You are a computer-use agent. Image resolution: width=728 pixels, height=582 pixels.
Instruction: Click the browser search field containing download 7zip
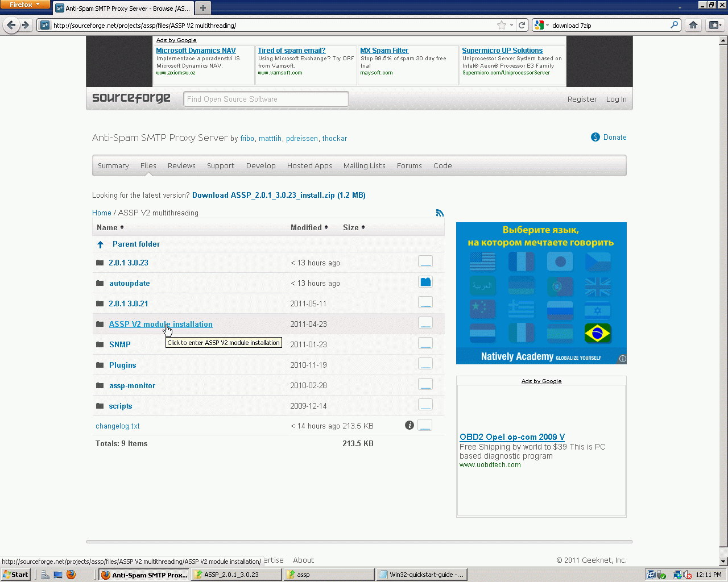(x=610, y=25)
